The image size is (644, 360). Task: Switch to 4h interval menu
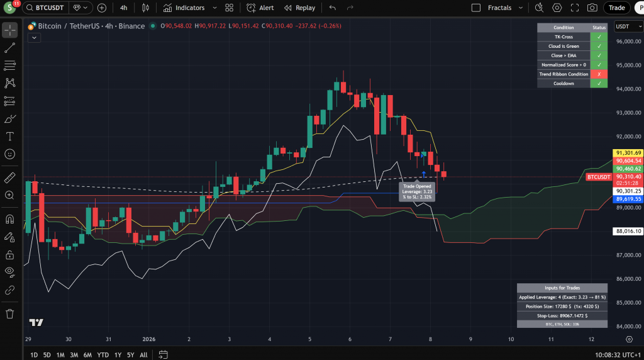click(x=124, y=8)
